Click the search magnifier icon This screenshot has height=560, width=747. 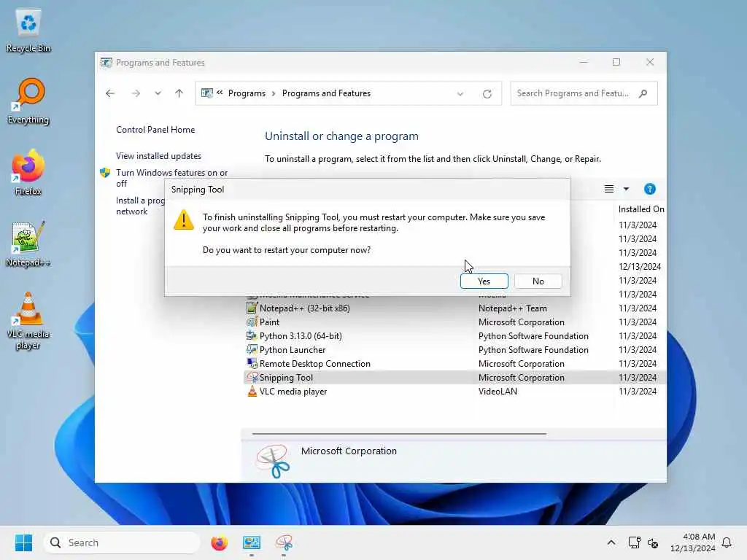tap(643, 93)
